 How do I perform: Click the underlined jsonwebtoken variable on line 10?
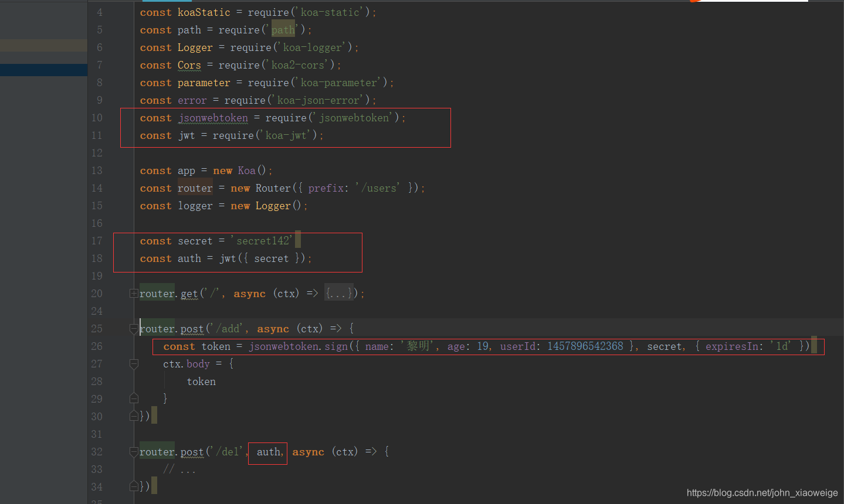click(x=213, y=118)
